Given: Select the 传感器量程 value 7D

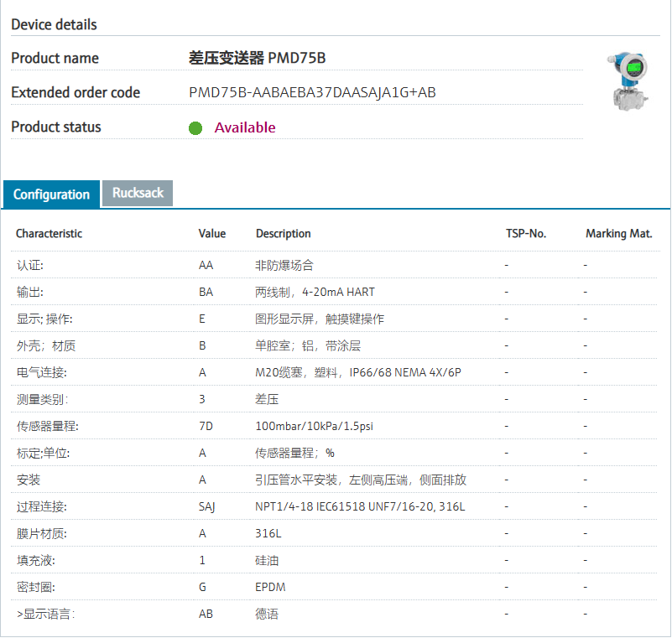Looking at the screenshot, I should tap(206, 426).
